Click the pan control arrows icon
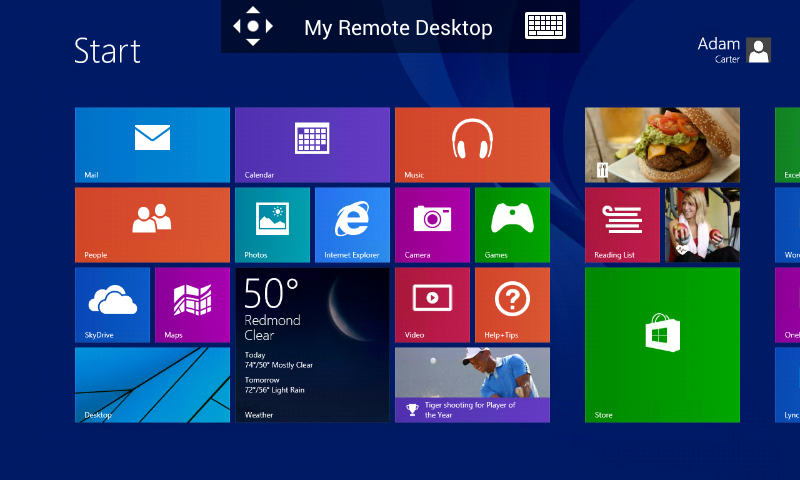 [253, 26]
